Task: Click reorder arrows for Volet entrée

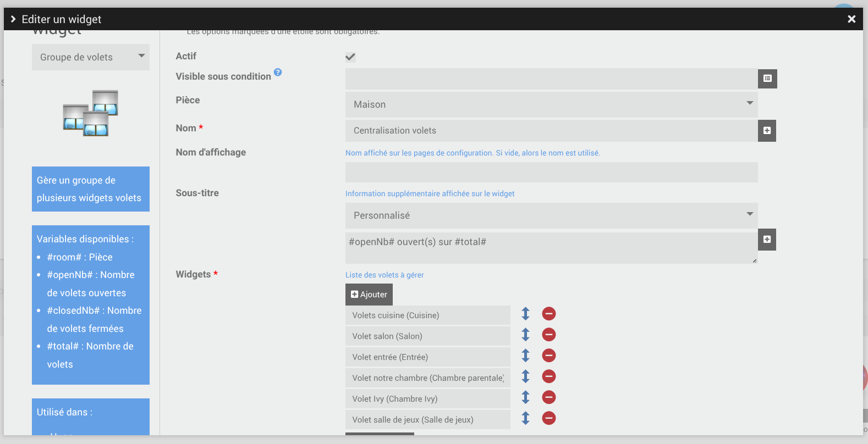Action: [525, 356]
